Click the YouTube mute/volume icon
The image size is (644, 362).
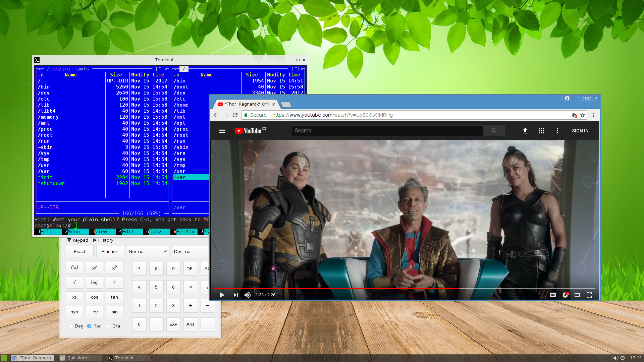[x=247, y=294]
